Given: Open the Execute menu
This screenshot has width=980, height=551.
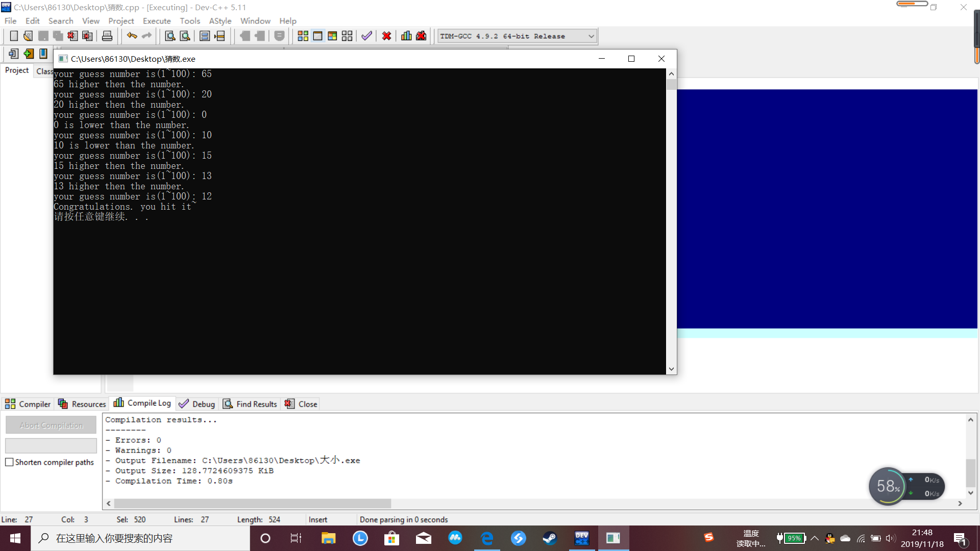Looking at the screenshot, I should (x=157, y=21).
